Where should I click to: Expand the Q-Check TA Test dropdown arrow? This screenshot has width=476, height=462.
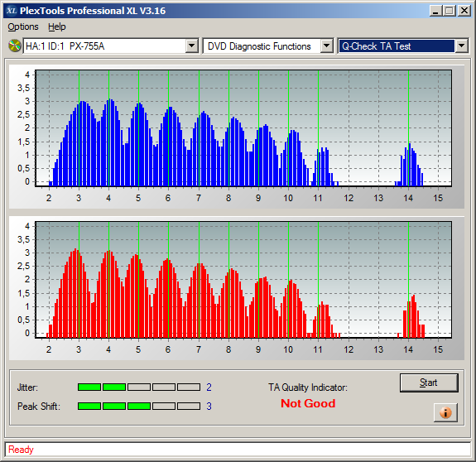[x=461, y=46]
